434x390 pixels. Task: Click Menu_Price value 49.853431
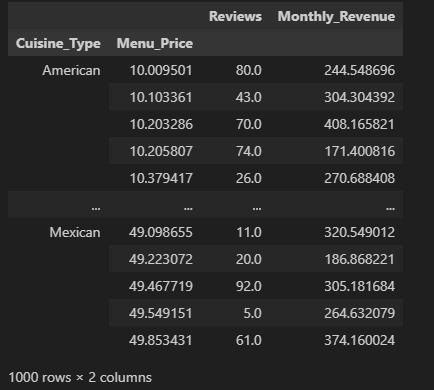pyautogui.click(x=161, y=340)
